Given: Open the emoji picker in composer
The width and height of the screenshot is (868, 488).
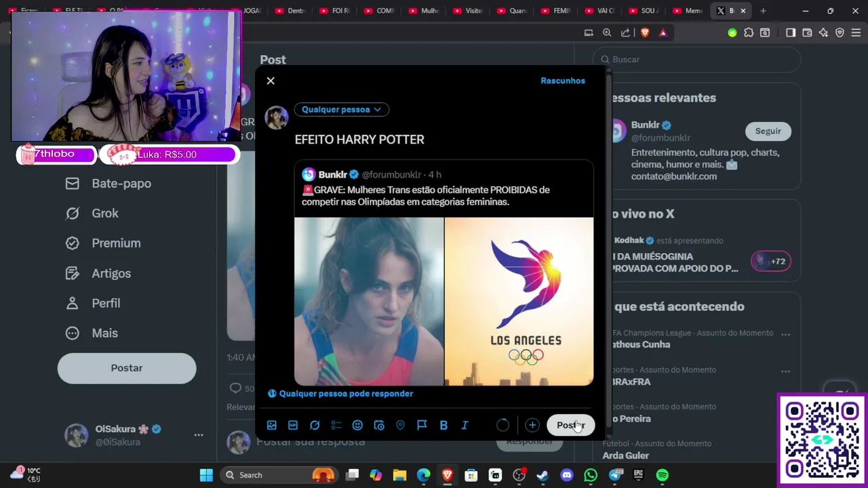Looking at the screenshot, I should [x=357, y=425].
